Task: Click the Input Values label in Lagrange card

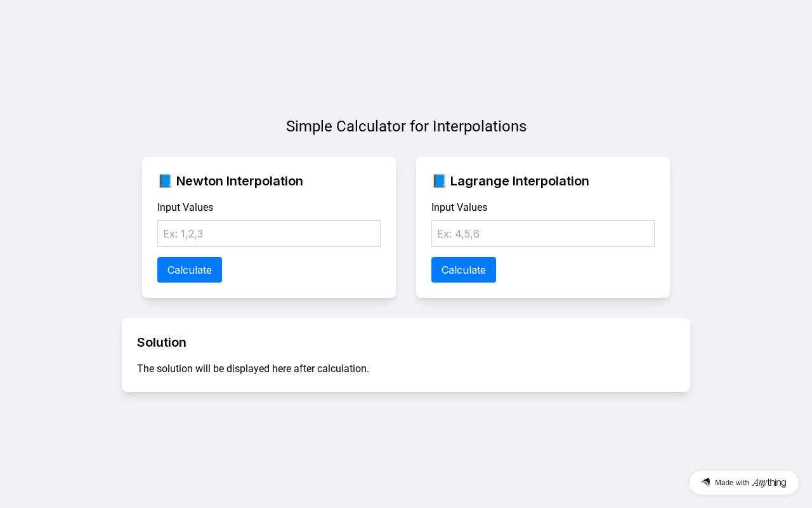Action: pos(459,208)
